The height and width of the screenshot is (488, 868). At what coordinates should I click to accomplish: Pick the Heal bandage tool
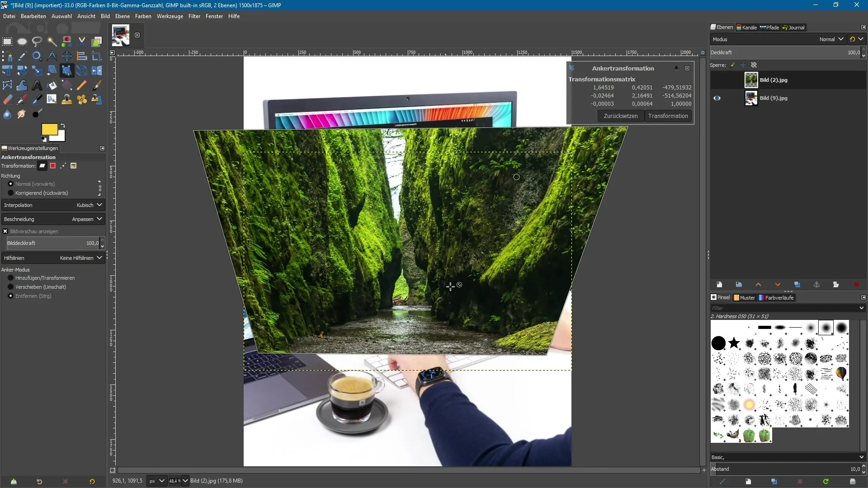(x=82, y=100)
